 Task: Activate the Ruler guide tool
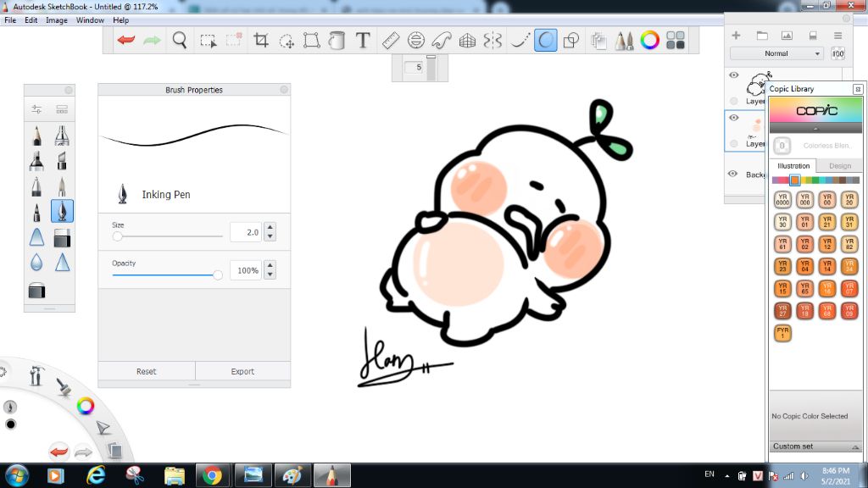391,40
